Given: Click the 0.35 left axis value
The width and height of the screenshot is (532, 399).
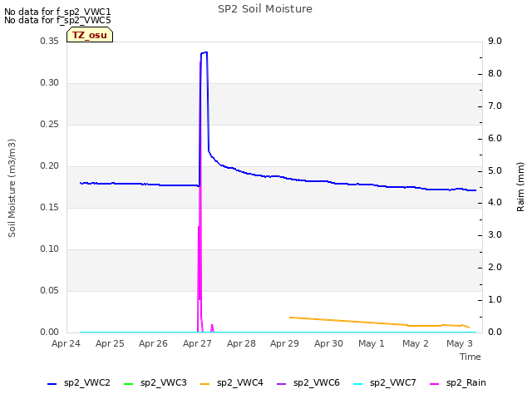Looking at the screenshot, I should [x=50, y=41].
